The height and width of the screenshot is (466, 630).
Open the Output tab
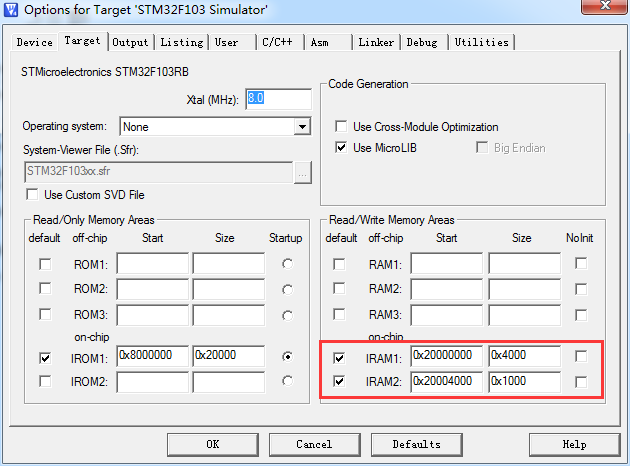point(130,42)
